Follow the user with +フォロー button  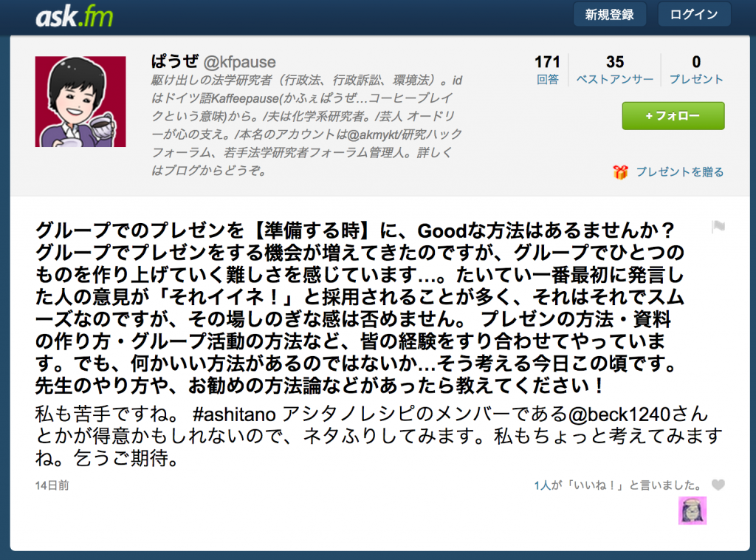click(x=673, y=116)
